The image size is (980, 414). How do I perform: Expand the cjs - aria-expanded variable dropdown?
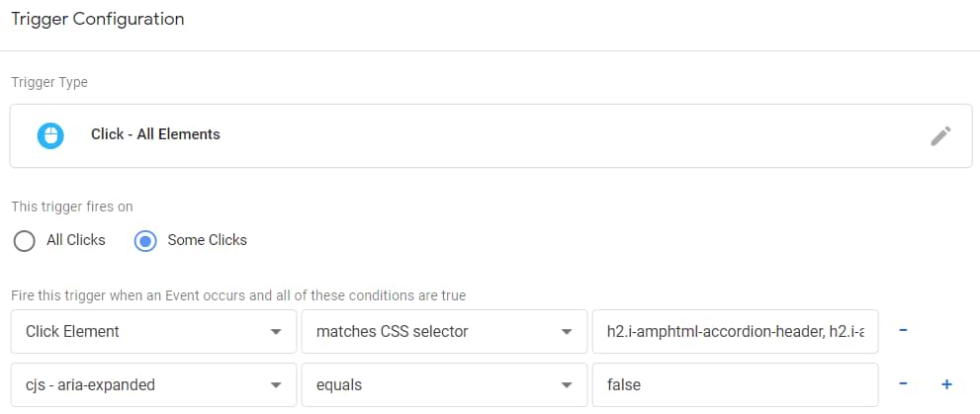[153, 384]
